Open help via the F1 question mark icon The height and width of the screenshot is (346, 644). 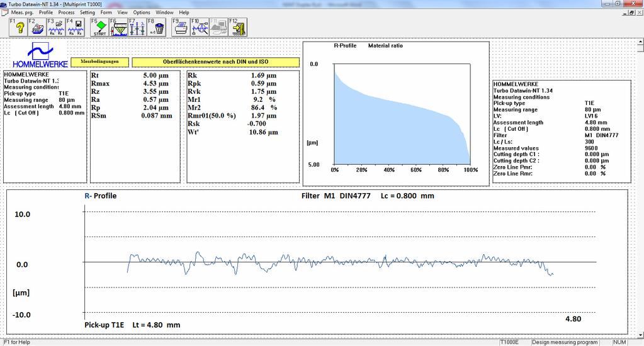pos(18,28)
